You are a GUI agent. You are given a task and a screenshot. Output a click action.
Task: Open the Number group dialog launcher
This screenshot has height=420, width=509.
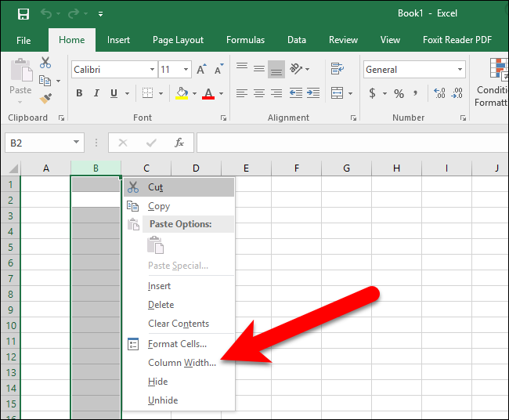[x=464, y=118]
